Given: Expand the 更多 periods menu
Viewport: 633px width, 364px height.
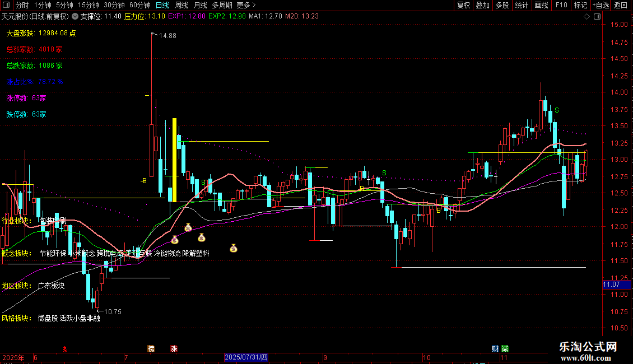Looking at the screenshot, I should [x=246, y=5].
